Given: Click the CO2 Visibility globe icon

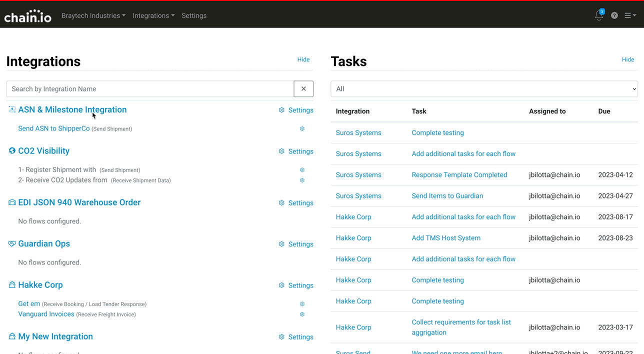Looking at the screenshot, I should coord(12,150).
